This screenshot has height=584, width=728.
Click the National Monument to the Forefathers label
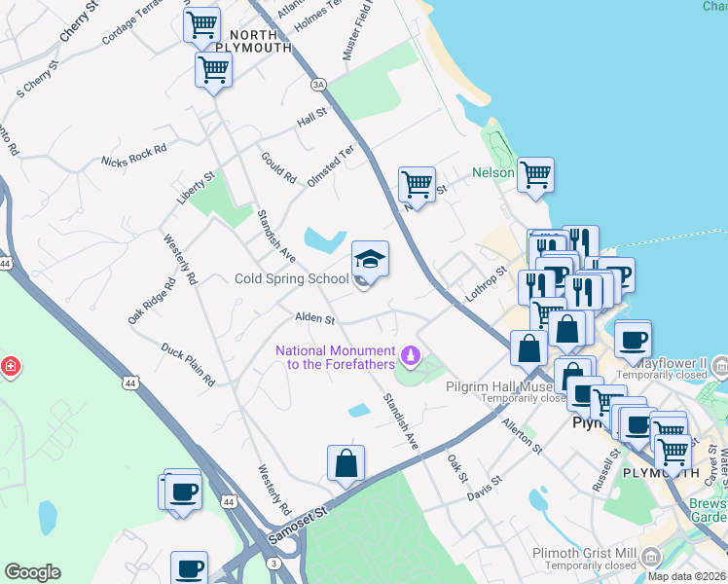pos(335,357)
